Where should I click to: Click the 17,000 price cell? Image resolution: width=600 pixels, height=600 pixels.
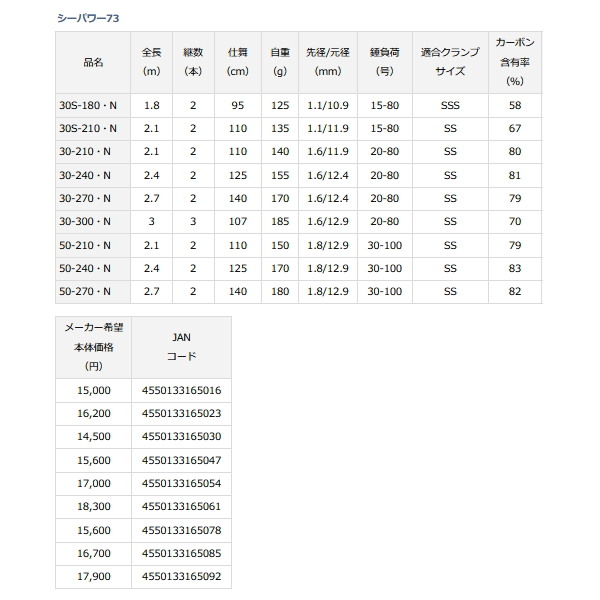(x=94, y=484)
